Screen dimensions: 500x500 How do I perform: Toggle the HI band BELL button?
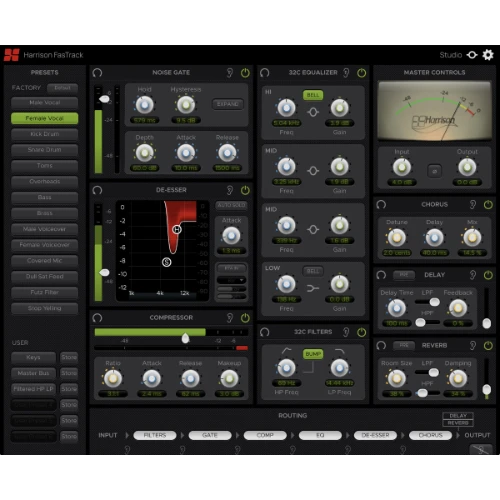[313, 95]
